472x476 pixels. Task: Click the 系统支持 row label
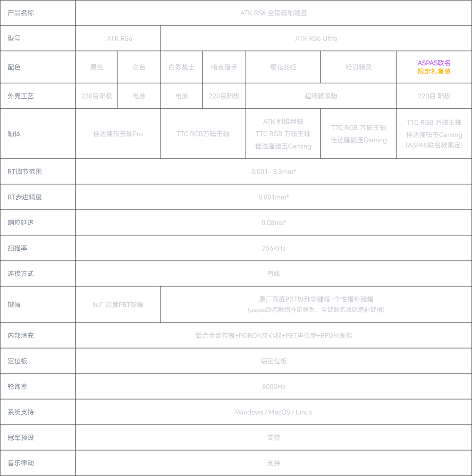[21, 412]
